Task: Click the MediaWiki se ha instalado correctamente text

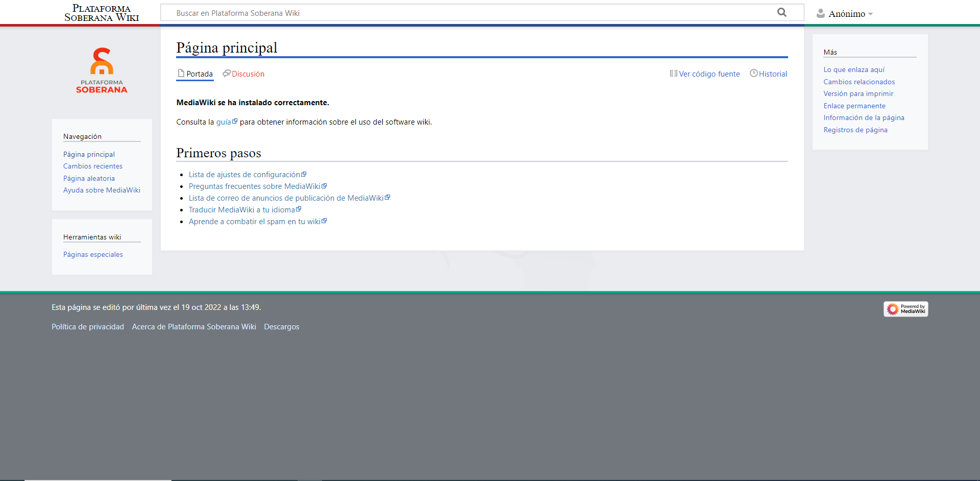Action: pos(253,103)
